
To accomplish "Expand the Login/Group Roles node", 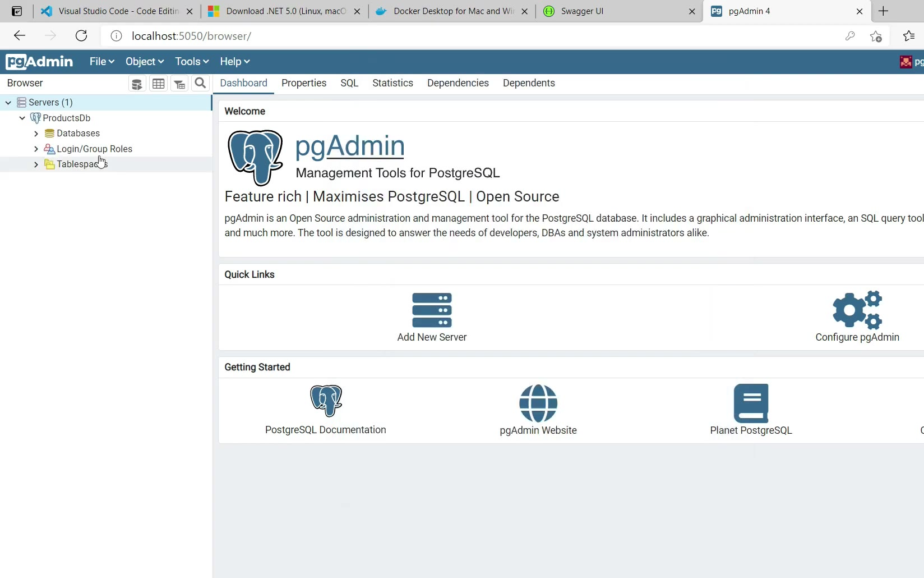I will click(36, 149).
